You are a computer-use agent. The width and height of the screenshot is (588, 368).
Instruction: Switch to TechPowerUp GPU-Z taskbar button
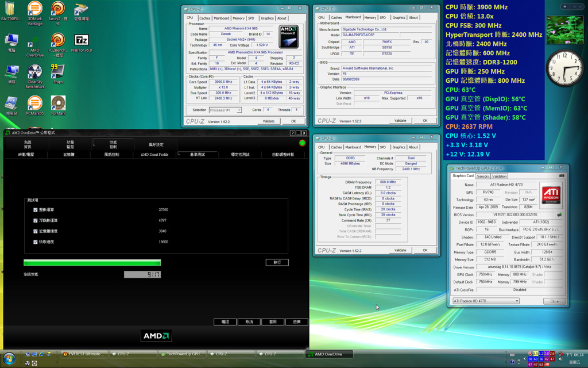[182, 354]
